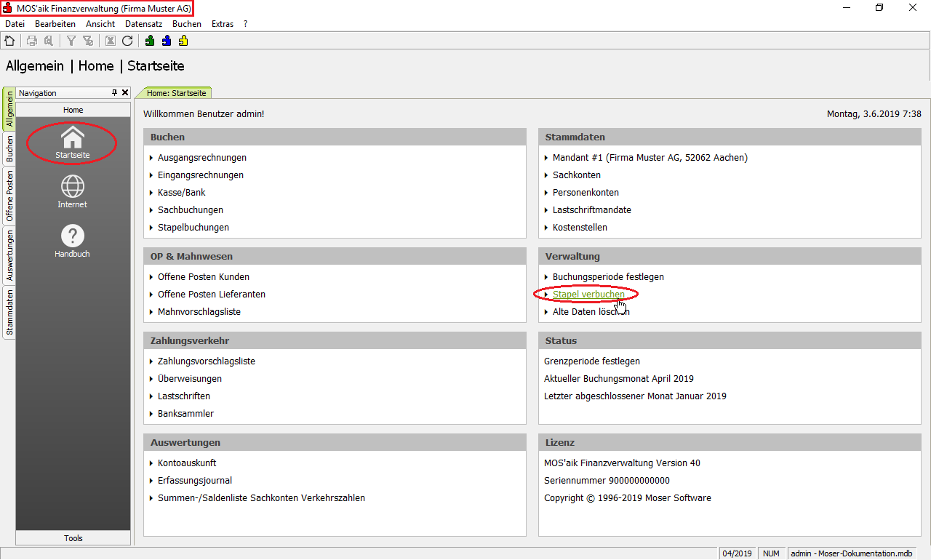The image size is (931, 560).
Task: Expand the Tools section in navigation
Action: click(x=73, y=538)
